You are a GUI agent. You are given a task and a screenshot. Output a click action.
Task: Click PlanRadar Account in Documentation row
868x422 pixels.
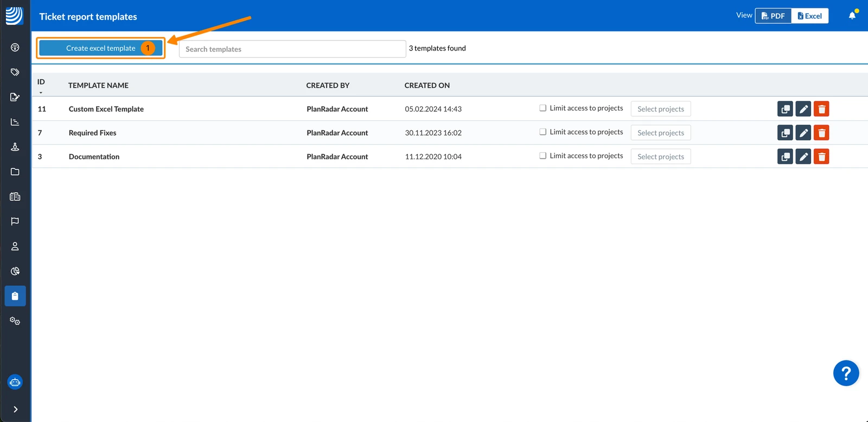pos(337,157)
